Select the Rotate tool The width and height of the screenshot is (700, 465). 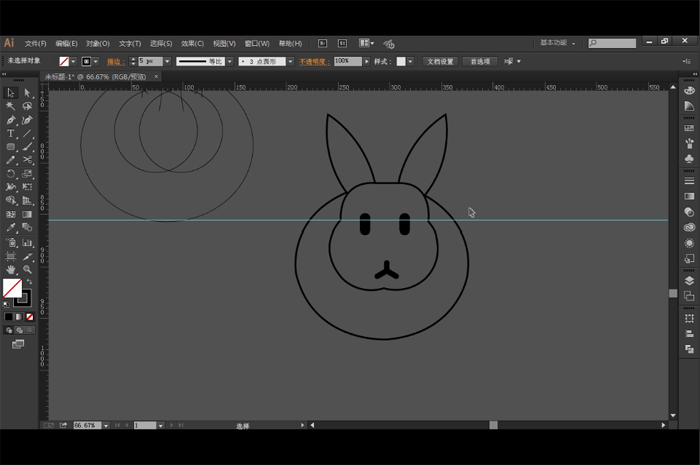(10, 173)
